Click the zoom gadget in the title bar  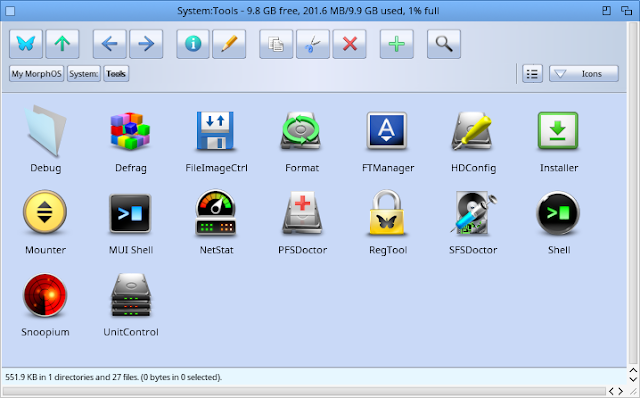pos(607,11)
